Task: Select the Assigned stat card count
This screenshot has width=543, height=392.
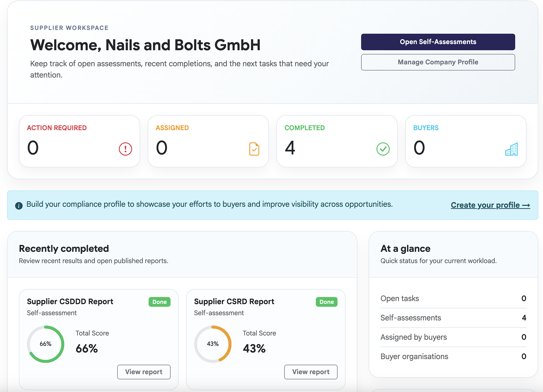Action: click(x=161, y=148)
